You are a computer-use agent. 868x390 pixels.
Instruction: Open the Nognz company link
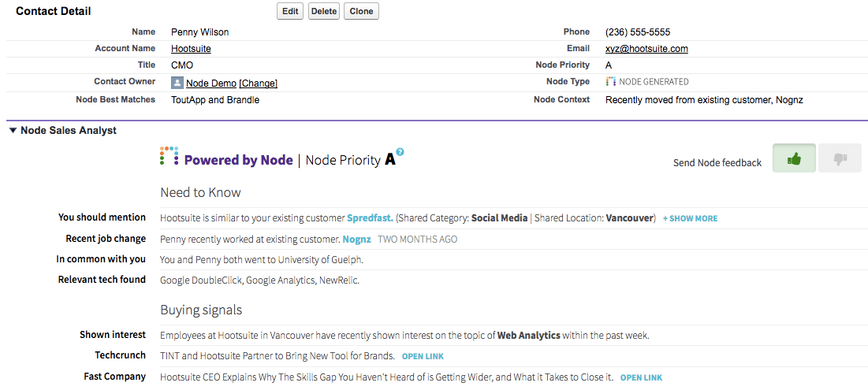click(x=356, y=239)
